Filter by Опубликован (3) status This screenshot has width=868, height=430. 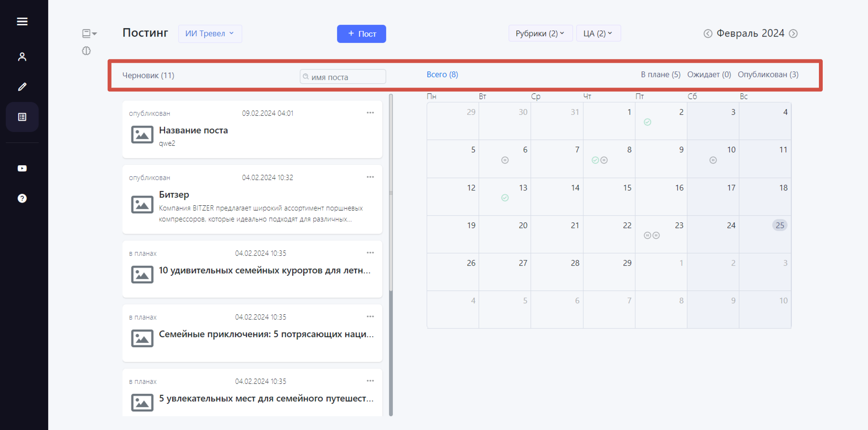(x=768, y=74)
